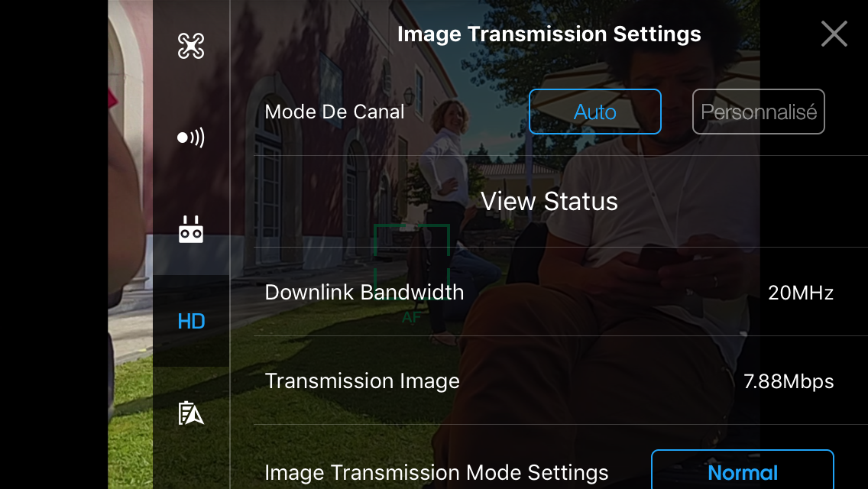Tap the Mode De Canal label

(x=335, y=112)
